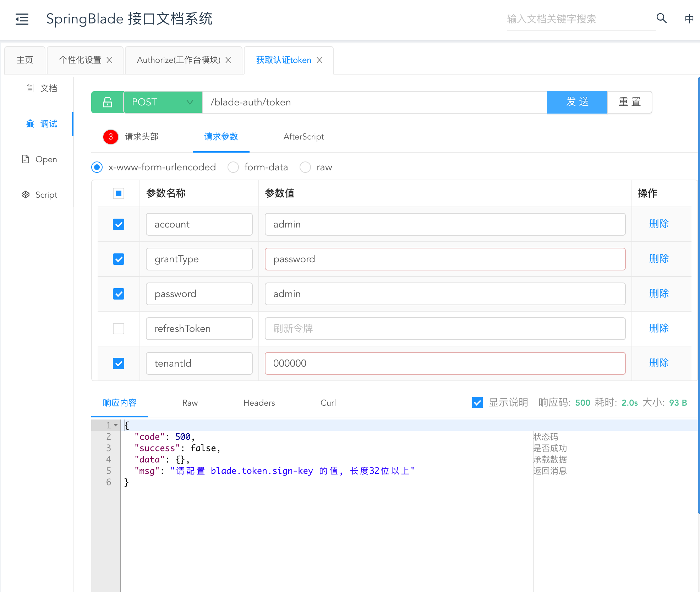Uncheck the account parameter checkbox
Viewport: 700px width, 592px height.
pyautogui.click(x=119, y=224)
